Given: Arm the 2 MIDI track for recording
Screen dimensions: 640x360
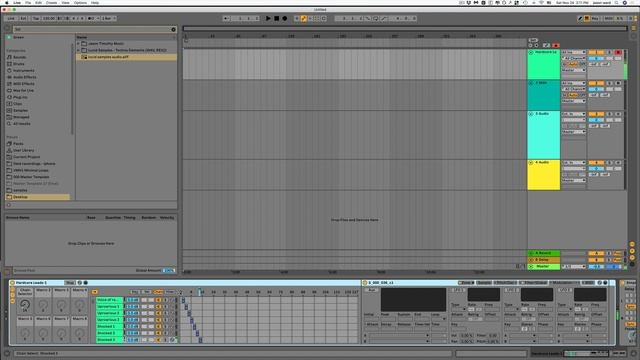Looking at the screenshot, I should coord(618,83).
